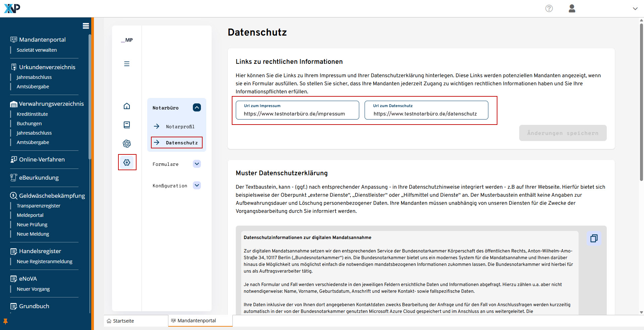The width and height of the screenshot is (644, 330).
Task: Switch to the Startseite tab
Action: point(123,321)
